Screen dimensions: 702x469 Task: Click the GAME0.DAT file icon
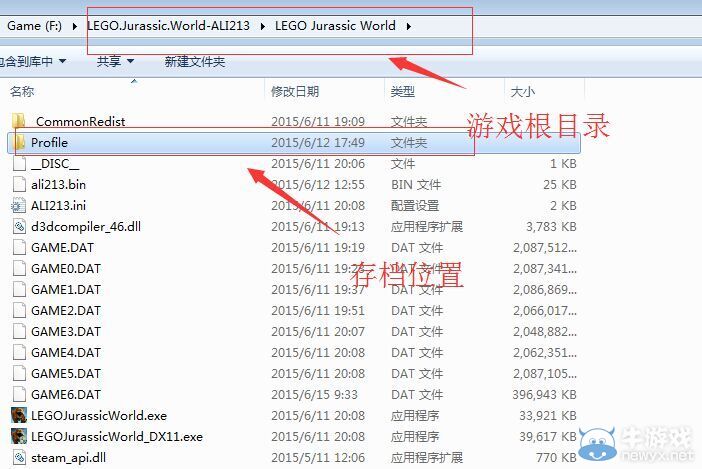point(19,269)
